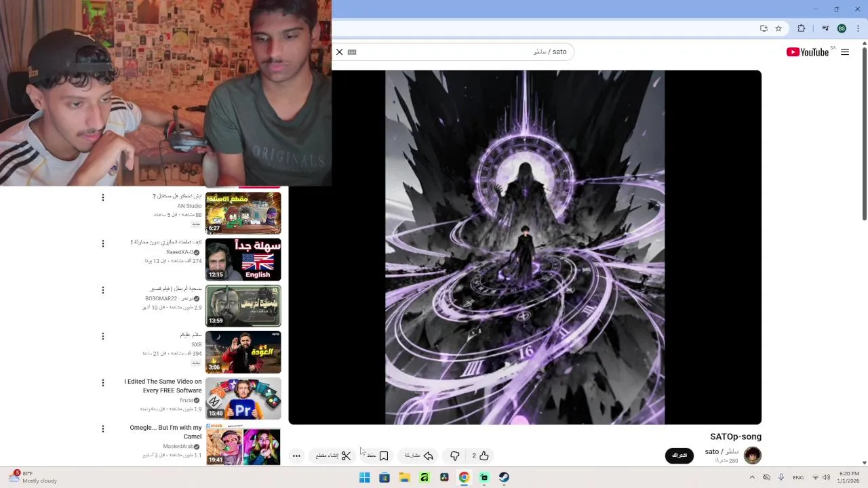This screenshot has height=488, width=868.
Task: Open File Explorer from the taskbar
Action: tap(405, 477)
